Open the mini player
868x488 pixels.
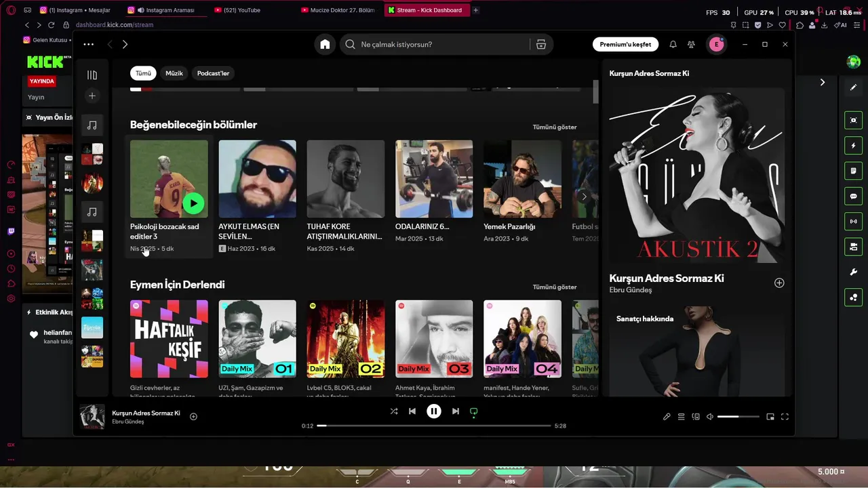pos(770,417)
